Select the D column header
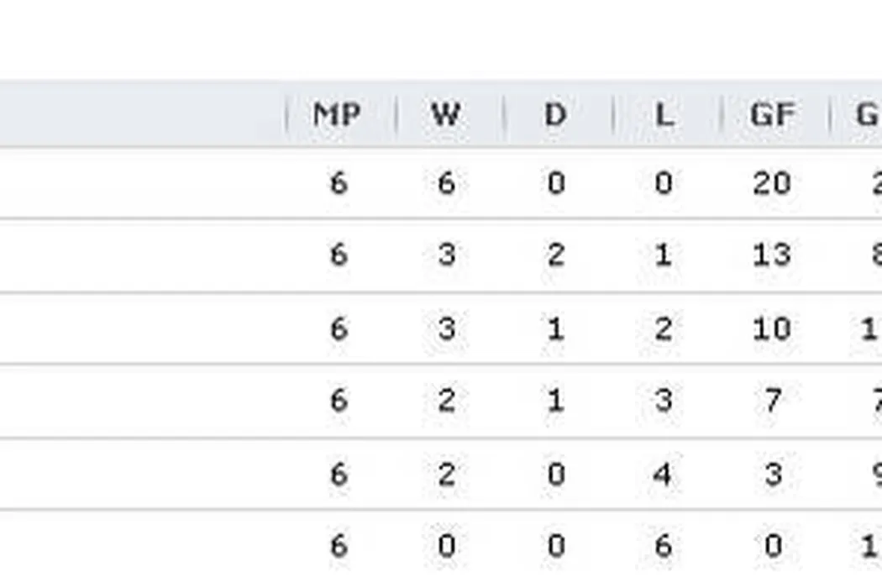882x588 pixels. click(555, 114)
